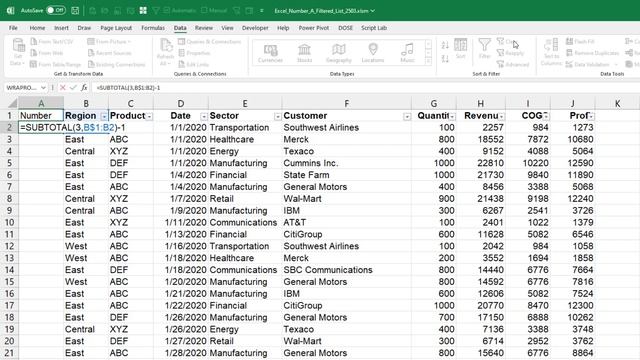This screenshot has width=640, height=360.
Task: Open the COGS filter dropdown
Action: click(x=546, y=117)
